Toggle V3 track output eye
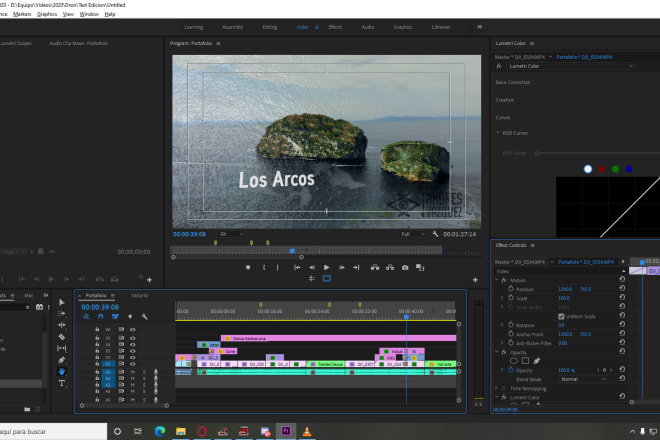The width and height of the screenshot is (660, 440). tap(133, 351)
